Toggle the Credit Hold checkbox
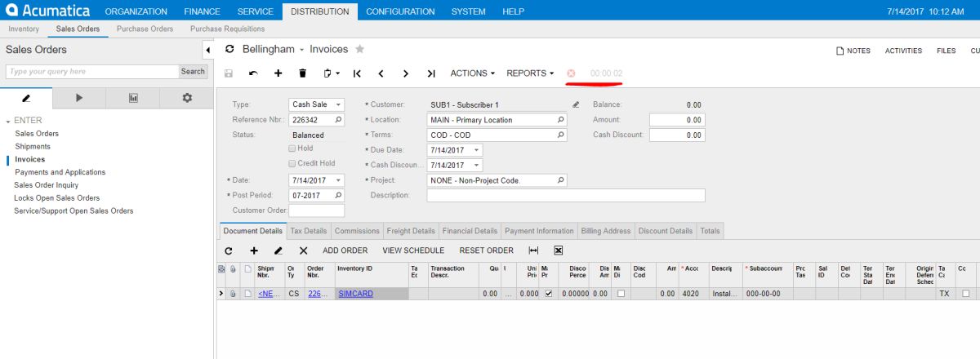980x359 pixels. click(292, 163)
